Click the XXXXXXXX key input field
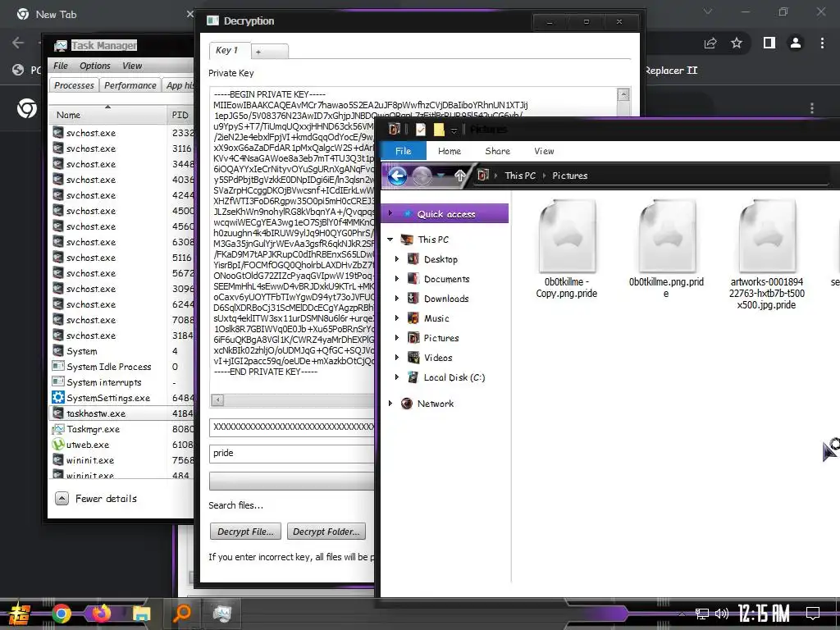This screenshot has height=630, width=840. 292,427
